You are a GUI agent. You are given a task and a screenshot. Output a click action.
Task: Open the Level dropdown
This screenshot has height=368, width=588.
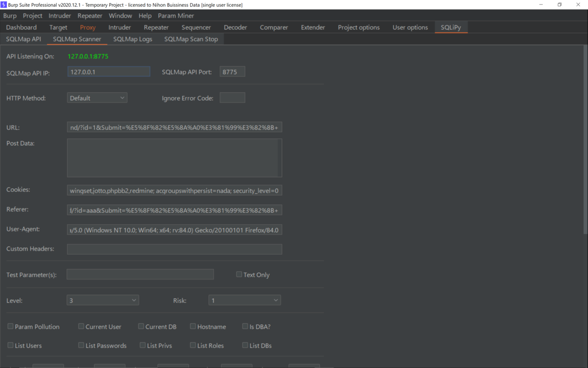[102, 300]
